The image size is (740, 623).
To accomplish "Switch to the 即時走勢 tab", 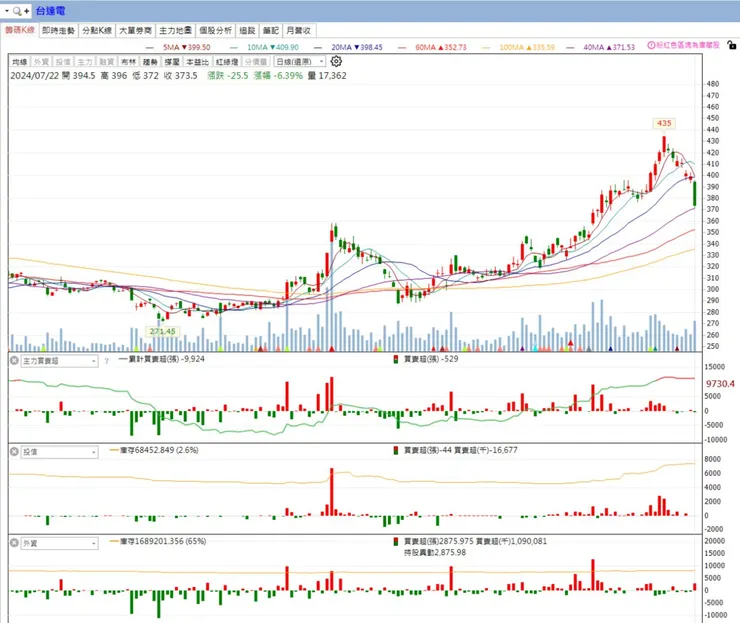I will point(59,30).
